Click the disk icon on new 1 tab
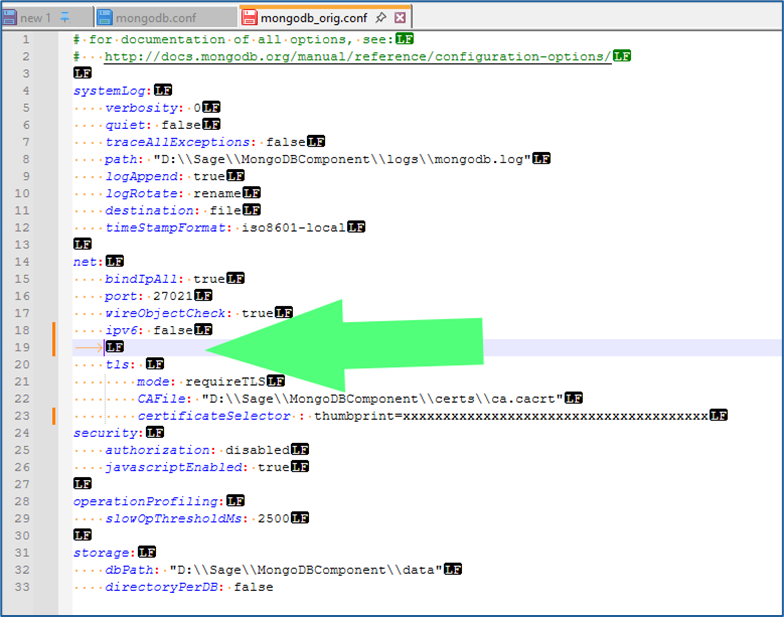784x617 pixels. (x=10, y=17)
